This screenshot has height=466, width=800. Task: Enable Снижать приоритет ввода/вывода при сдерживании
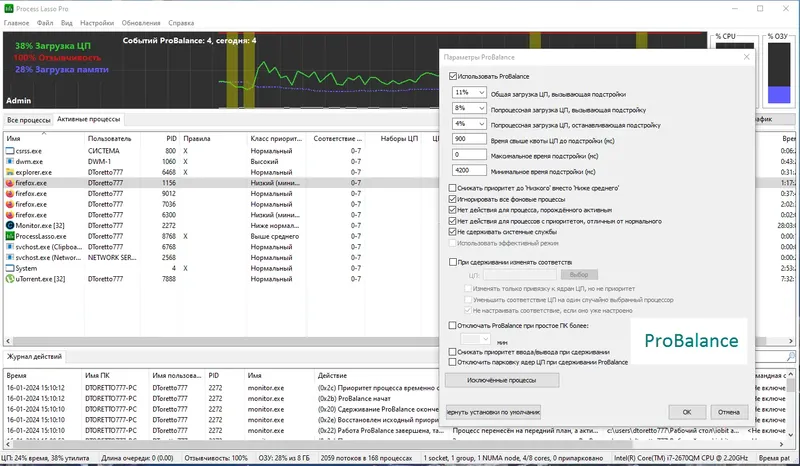click(453, 352)
